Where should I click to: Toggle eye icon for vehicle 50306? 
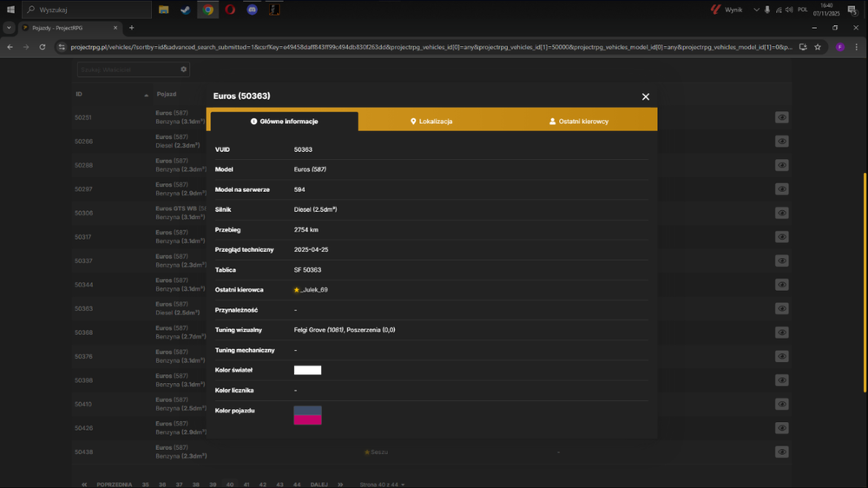point(782,213)
